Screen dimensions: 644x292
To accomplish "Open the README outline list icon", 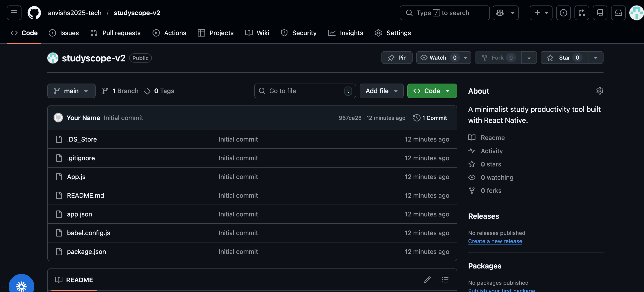I will [445, 279].
